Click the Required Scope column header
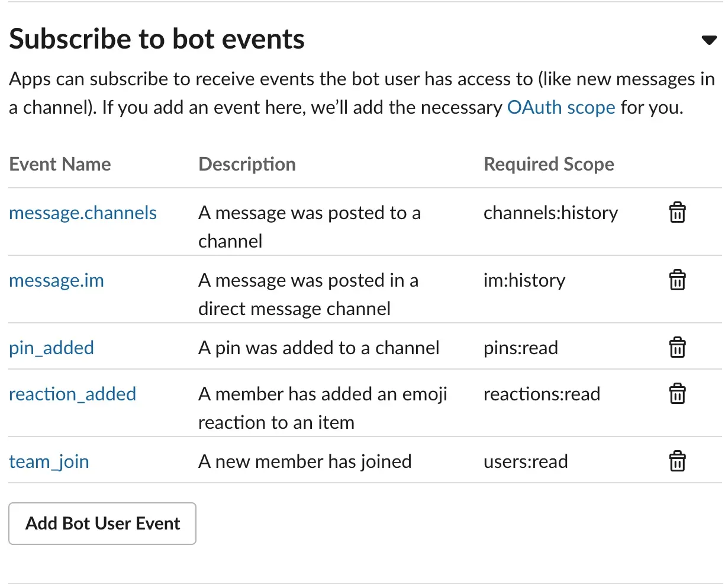The image size is (728, 584). tap(549, 164)
